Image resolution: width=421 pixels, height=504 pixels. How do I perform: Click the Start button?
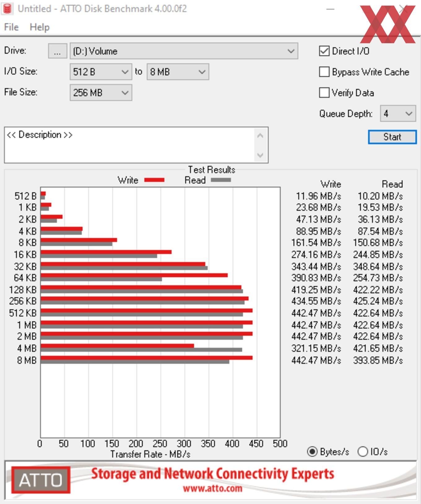tap(392, 137)
